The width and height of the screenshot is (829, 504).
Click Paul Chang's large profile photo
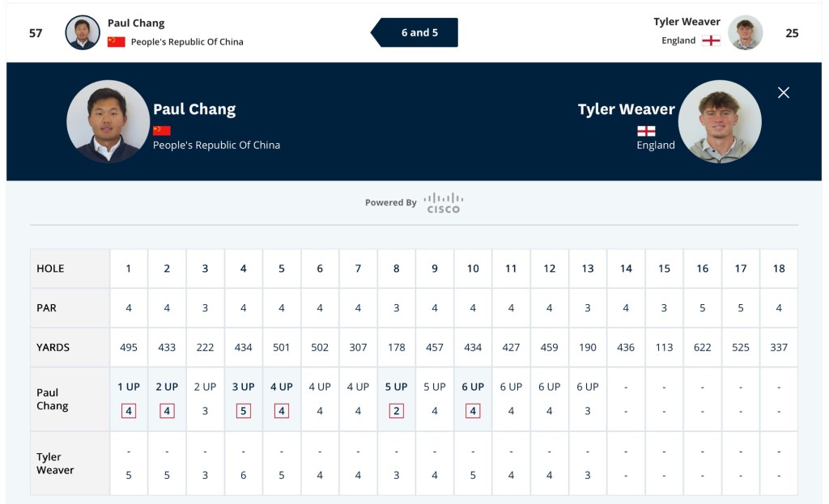click(x=108, y=121)
